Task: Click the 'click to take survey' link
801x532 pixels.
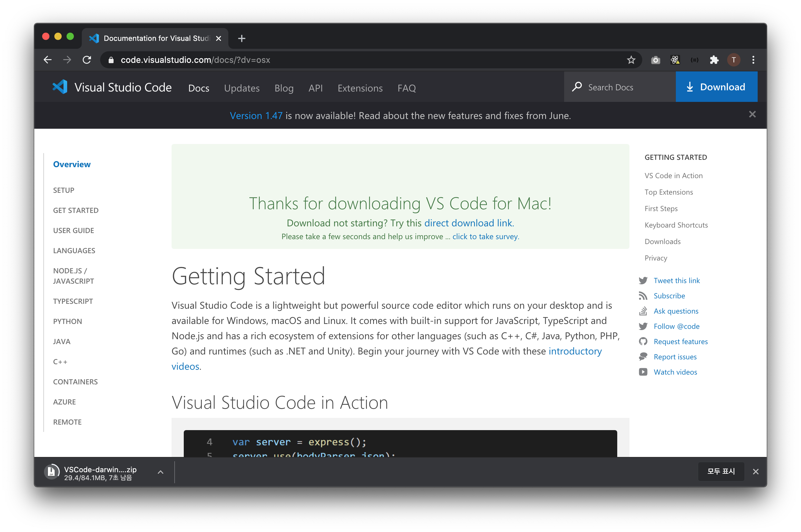Action: (486, 236)
